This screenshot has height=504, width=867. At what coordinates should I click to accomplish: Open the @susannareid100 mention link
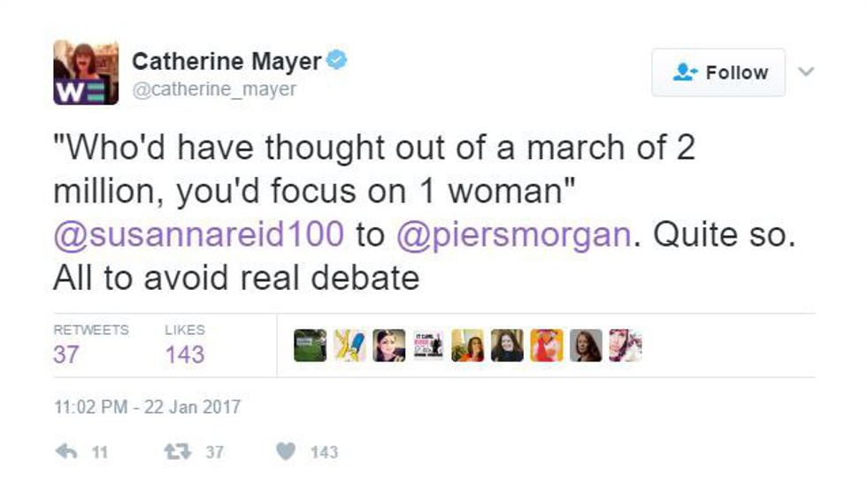pyautogui.click(x=198, y=234)
